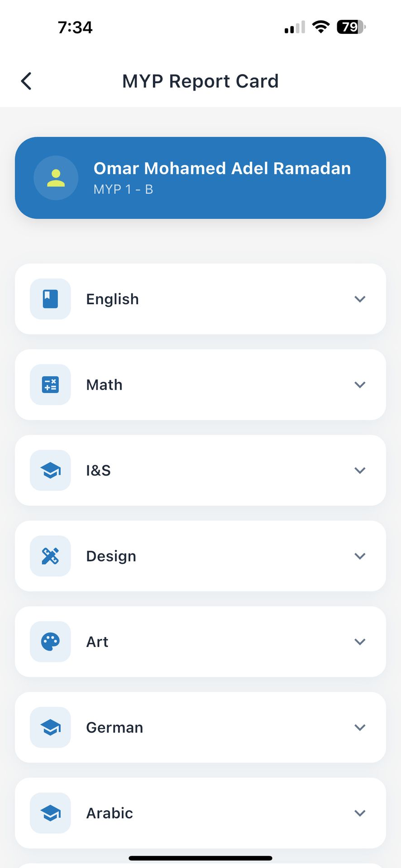Tap the student profile avatar icon
Viewport: 401px width, 868px height.
pos(56,178)
